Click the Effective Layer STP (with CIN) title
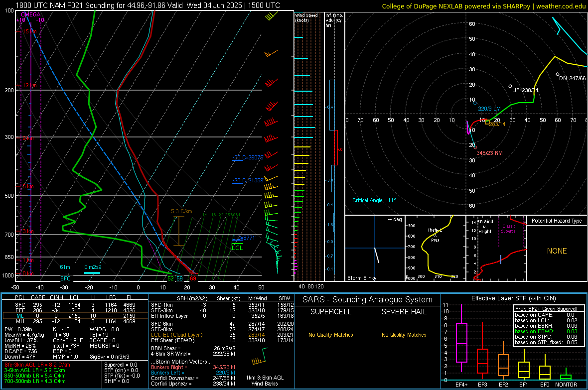 coord(513,298)
